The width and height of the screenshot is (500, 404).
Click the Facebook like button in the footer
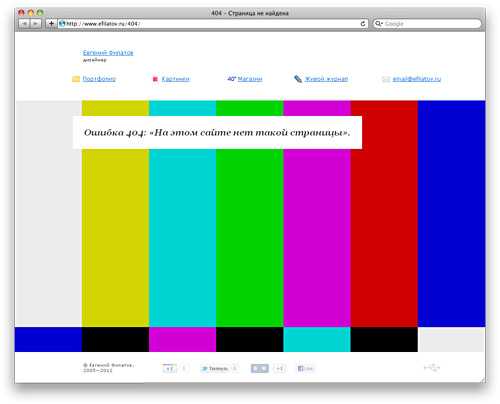click(x=305, y=368)
